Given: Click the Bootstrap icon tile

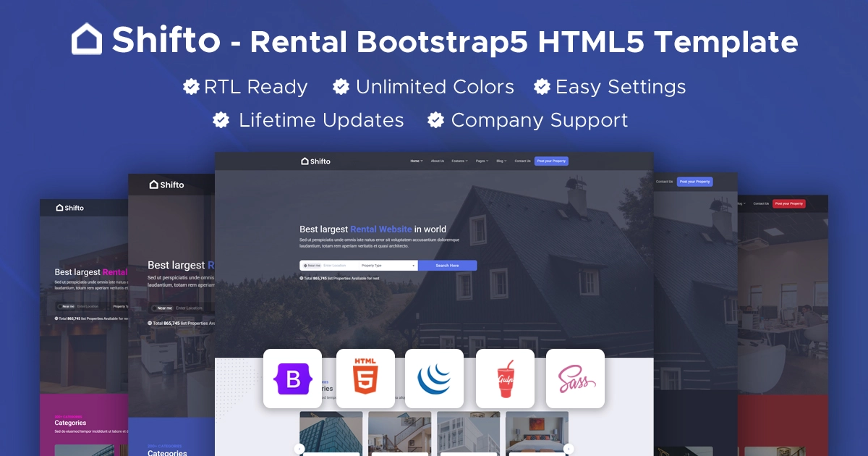Looking at the screenshot, I should click(x=292, y=379).
